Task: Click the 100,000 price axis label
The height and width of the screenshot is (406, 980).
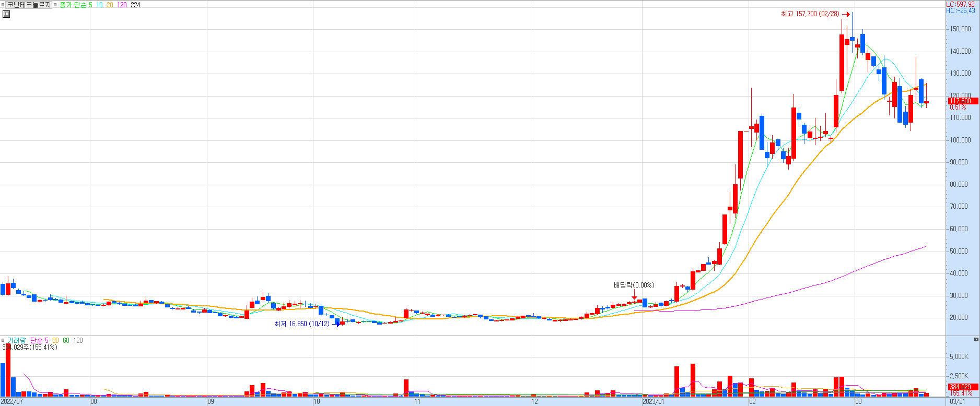Action: [960, 140]
